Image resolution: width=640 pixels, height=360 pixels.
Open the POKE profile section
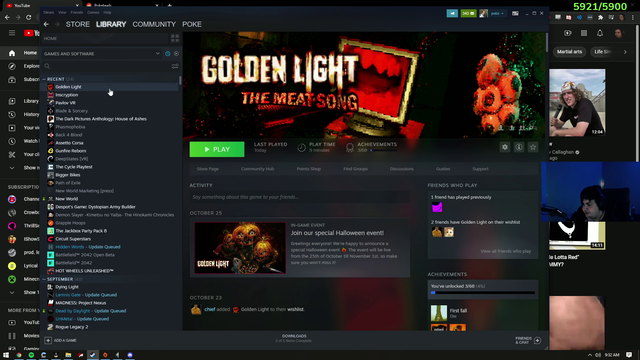point(192,24)
